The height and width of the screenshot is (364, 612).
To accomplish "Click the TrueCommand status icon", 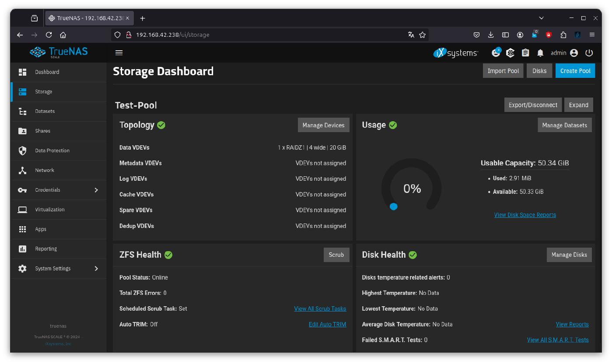I will coord(510,53).
